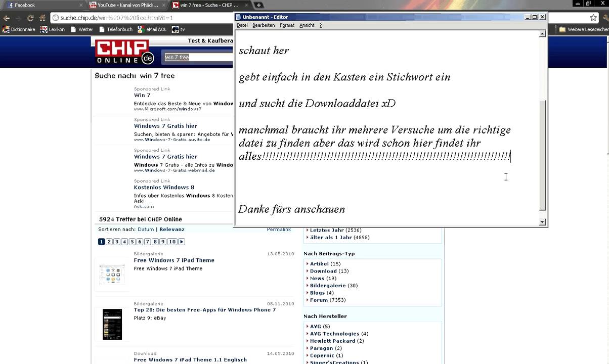
Task: Open the first Windows 7 Gratis hier auvito link
Action: (x=165, y=126)
